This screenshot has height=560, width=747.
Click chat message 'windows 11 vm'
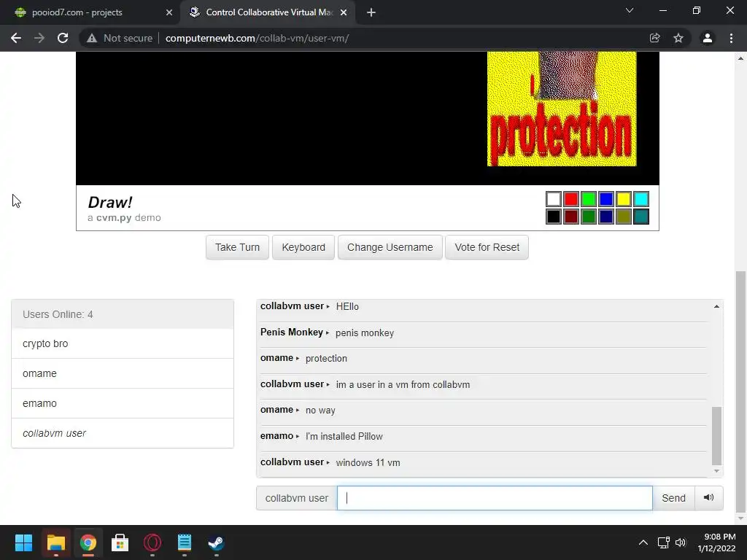(368, 462)
